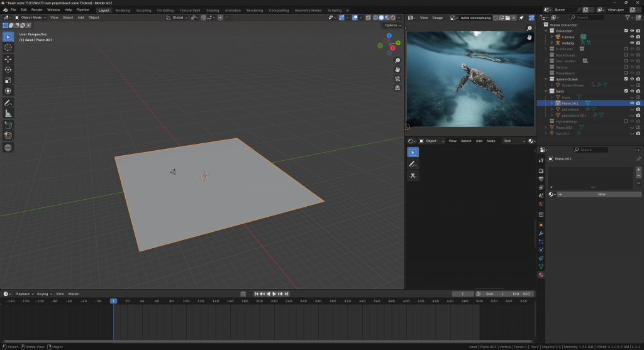This screenshot has height=350, width=644.
Task: Toggle camera view icon in viewport
Action: click(397, 79)
